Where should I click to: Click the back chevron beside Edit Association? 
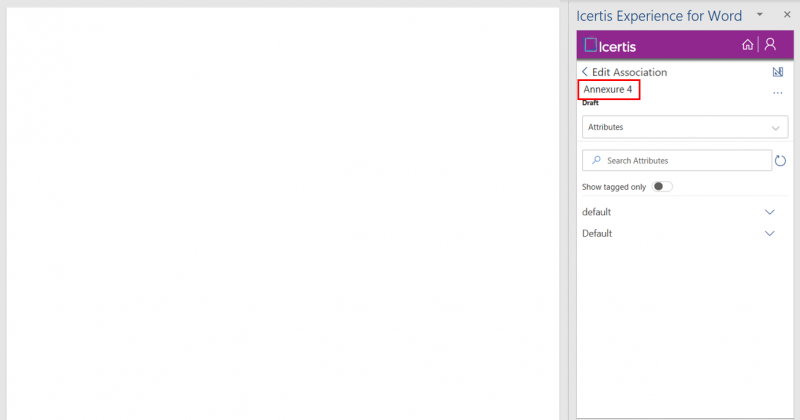585,72
